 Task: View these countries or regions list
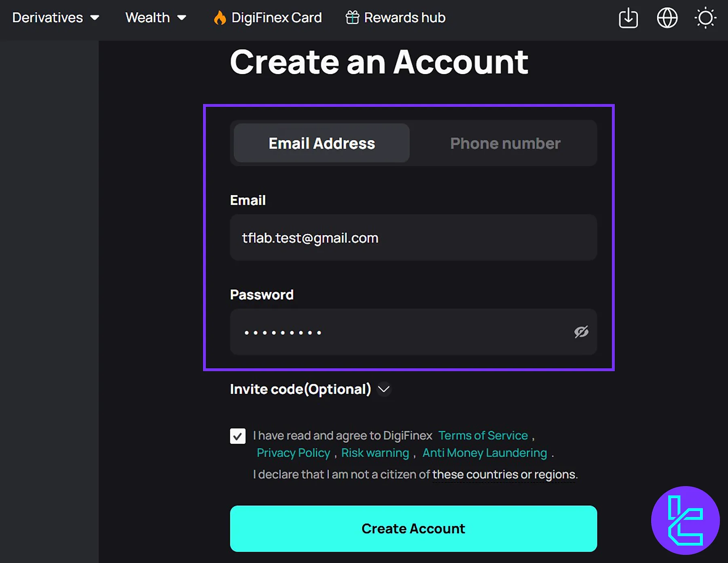[504, 474]
